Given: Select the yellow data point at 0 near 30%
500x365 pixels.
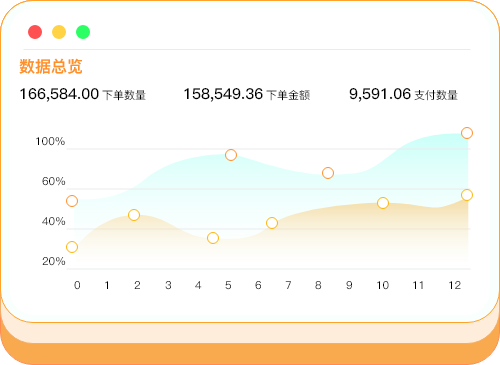Looking at the screenshot, I should [x=72, y=247].
